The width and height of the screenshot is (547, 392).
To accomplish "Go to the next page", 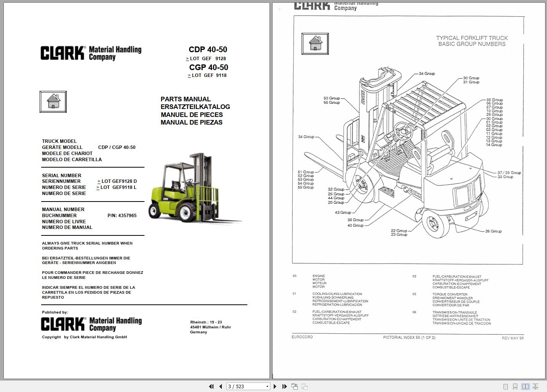I will pos(275,386).
